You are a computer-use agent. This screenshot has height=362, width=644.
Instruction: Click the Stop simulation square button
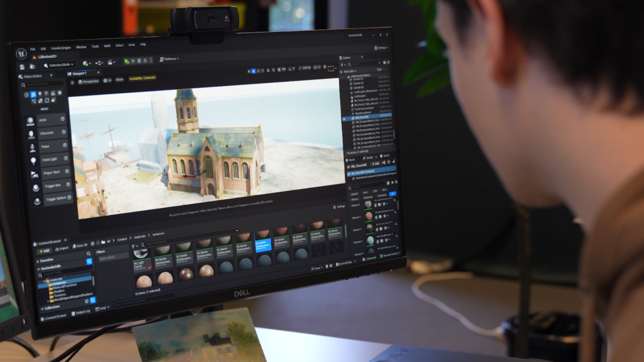click(x=139, y=61)
